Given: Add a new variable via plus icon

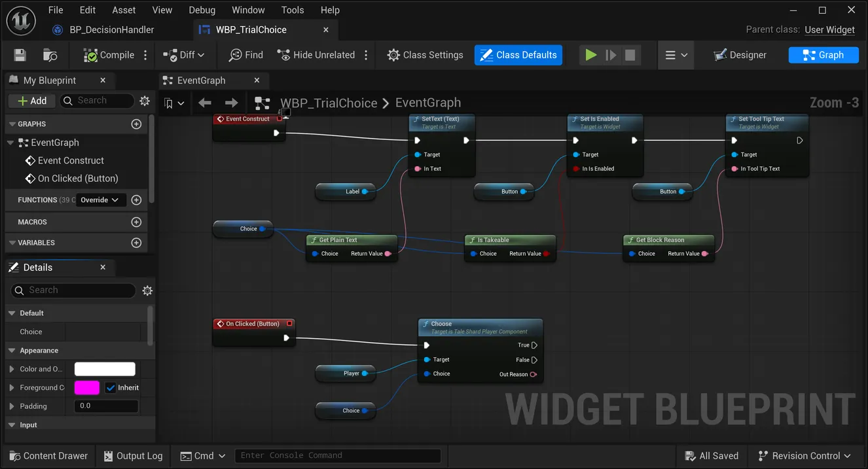Looking at the screenshot, I should [x=136, y=243].
